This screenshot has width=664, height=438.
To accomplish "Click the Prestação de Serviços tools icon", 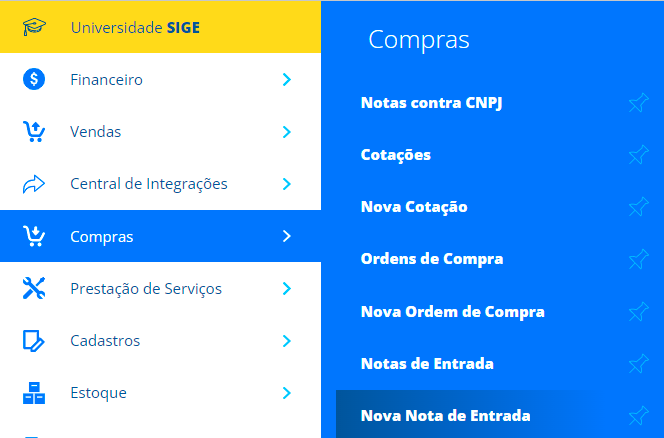I will [x=34, y=288].
